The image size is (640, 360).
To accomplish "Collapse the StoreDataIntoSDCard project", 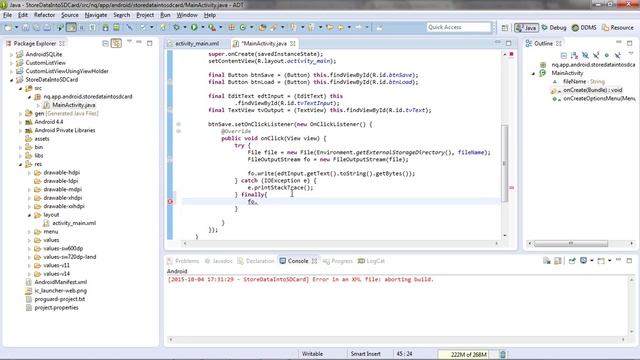I will pyautogui.click(x=11, y=80).
